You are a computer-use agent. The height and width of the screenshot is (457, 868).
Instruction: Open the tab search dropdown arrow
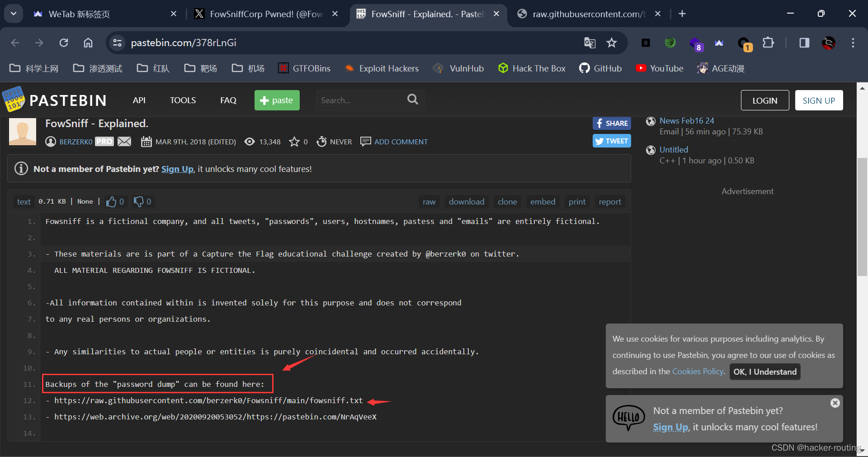tap(14, 14)
